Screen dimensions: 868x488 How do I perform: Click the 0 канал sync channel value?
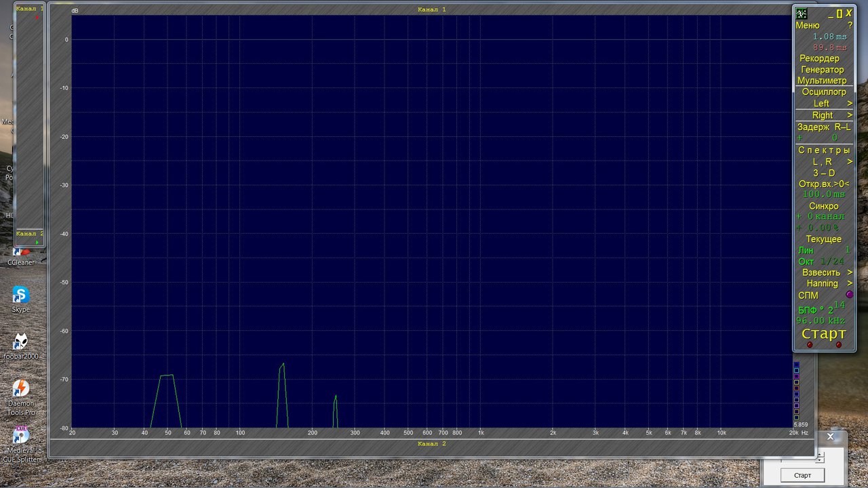tap(825, 217)
